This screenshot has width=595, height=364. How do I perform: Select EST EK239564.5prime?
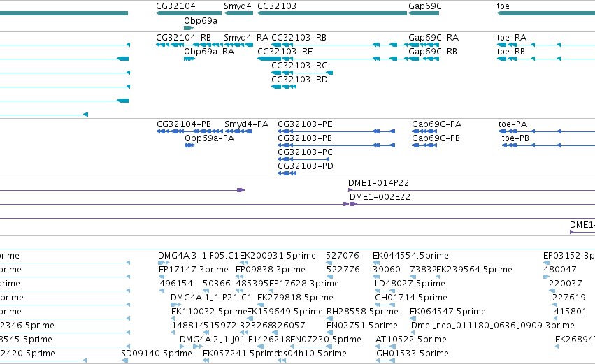click(474, 270)
